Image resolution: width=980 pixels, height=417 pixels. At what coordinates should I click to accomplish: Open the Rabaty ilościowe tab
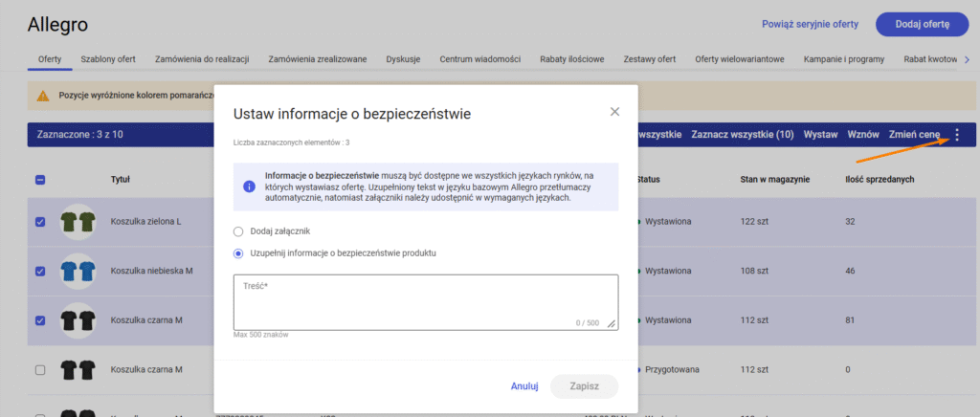pos(572,59)
